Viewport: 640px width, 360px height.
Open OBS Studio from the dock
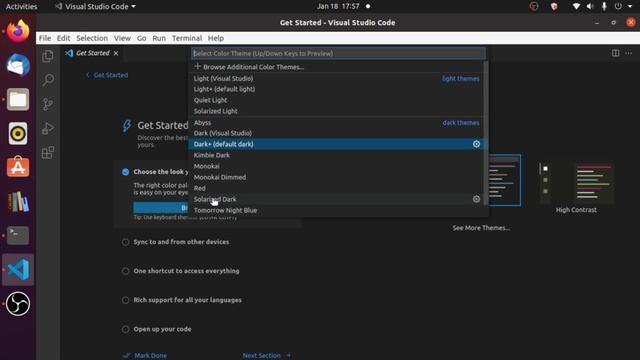click(18, 304)
